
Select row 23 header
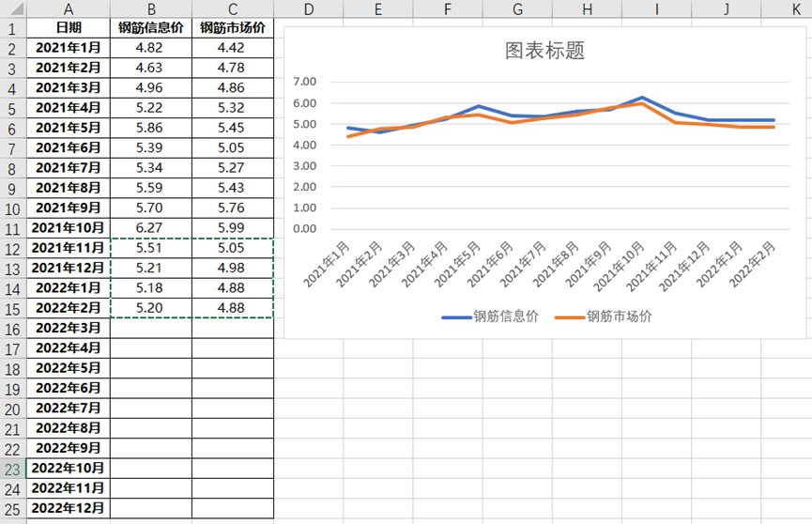pyautogui.click(x=13, y=469)
